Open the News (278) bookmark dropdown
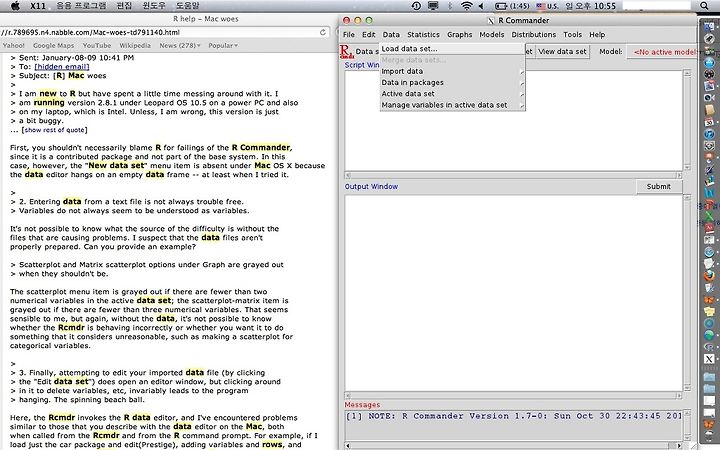 coord(180,45)
